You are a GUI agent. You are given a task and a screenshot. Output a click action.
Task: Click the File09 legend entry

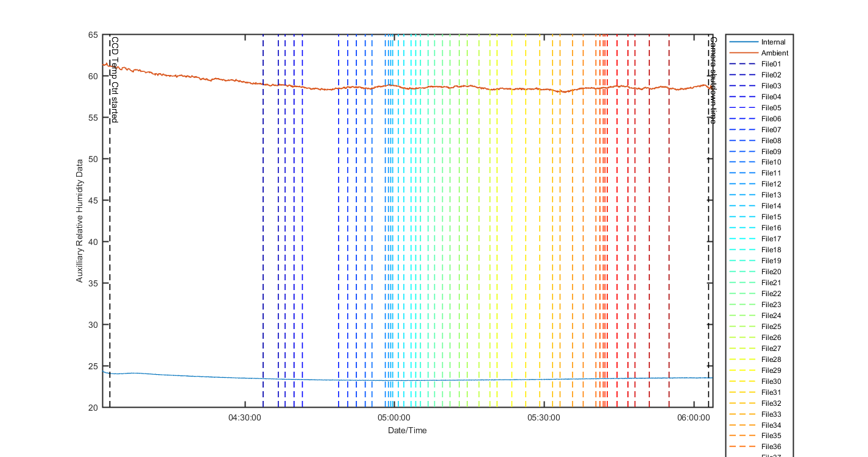click(756, 152)
